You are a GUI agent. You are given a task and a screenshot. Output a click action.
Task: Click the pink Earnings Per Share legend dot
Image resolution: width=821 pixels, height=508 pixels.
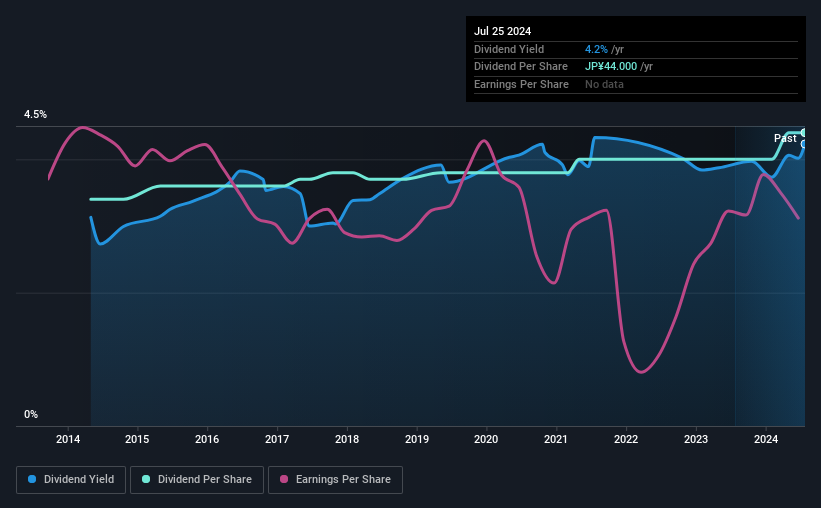[x=284, y=479]
